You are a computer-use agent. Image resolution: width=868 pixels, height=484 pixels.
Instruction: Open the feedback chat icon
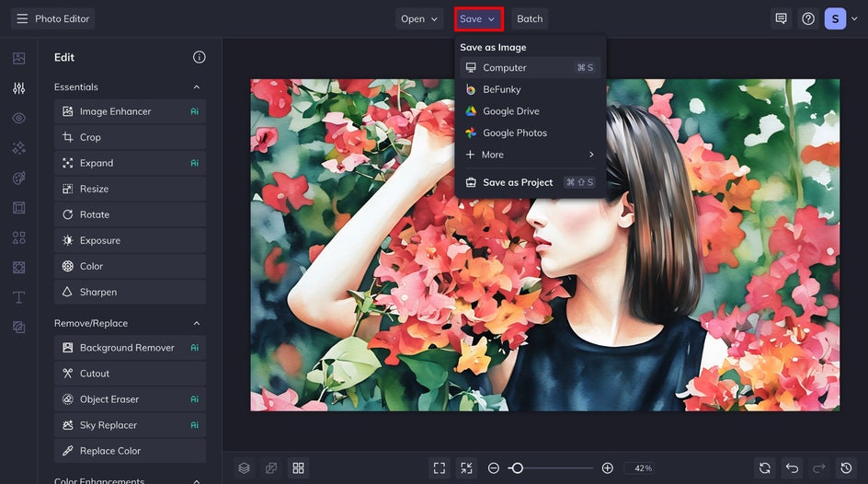pos(781,18)
